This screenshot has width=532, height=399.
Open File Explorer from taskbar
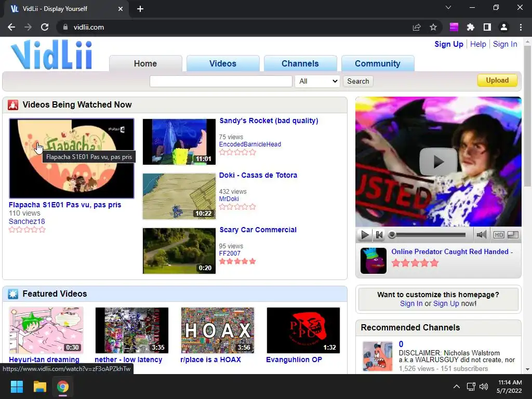coord(39,387)
